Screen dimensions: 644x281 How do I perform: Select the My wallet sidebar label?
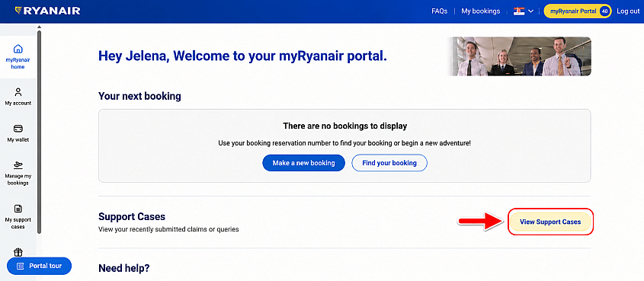coord(18,140)
